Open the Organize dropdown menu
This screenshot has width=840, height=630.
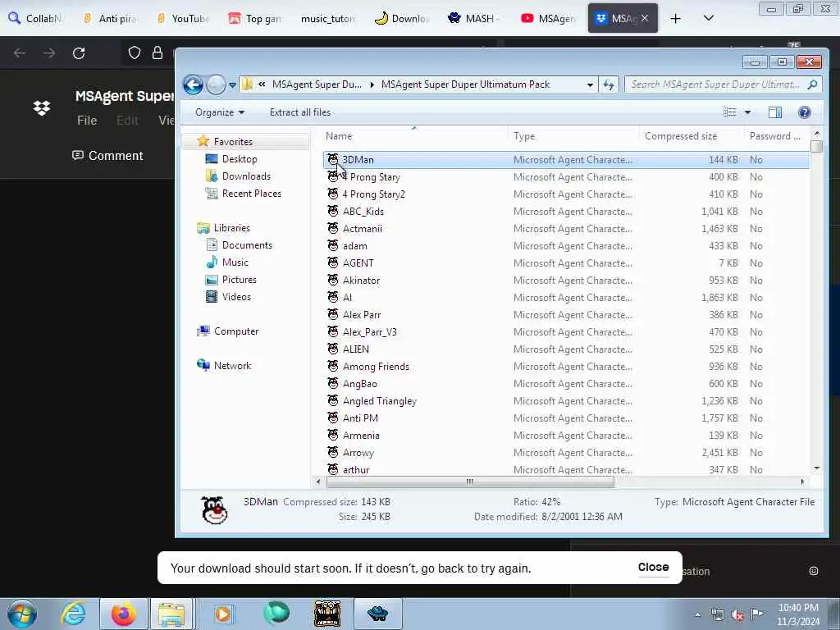click(220, 112)
